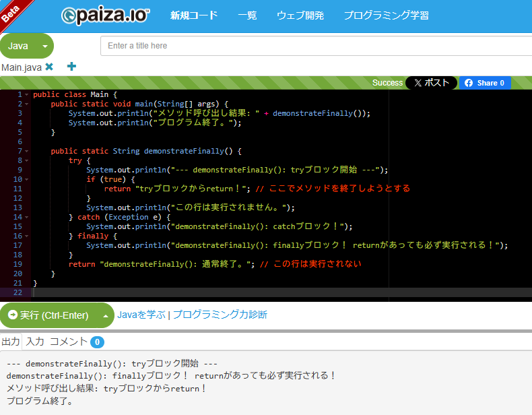Click the paiza.io logo
532x415 pixels.
tap(106, 15)
